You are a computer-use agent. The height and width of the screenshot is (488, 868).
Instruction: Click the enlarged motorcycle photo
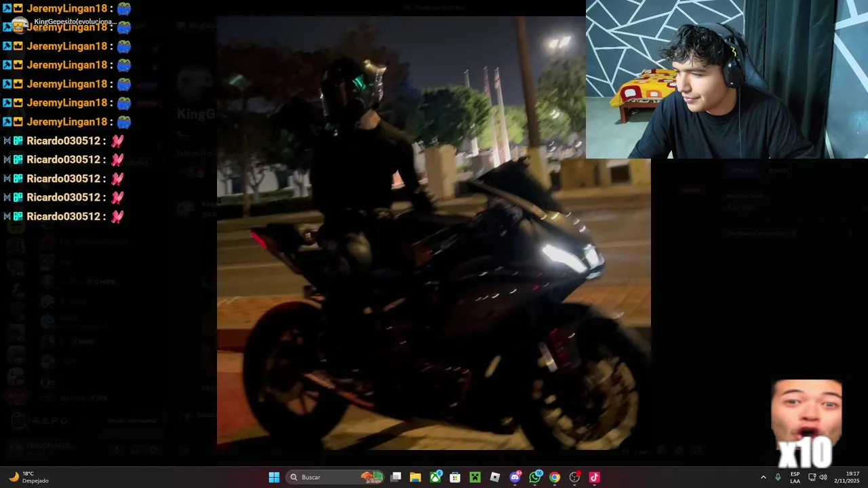[x=434, y=233]
